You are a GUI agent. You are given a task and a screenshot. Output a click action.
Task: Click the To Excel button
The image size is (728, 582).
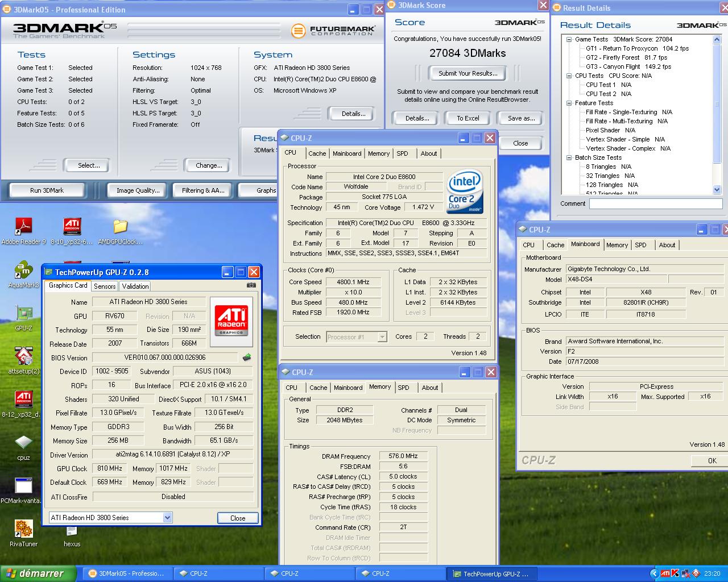click(468, 118)
